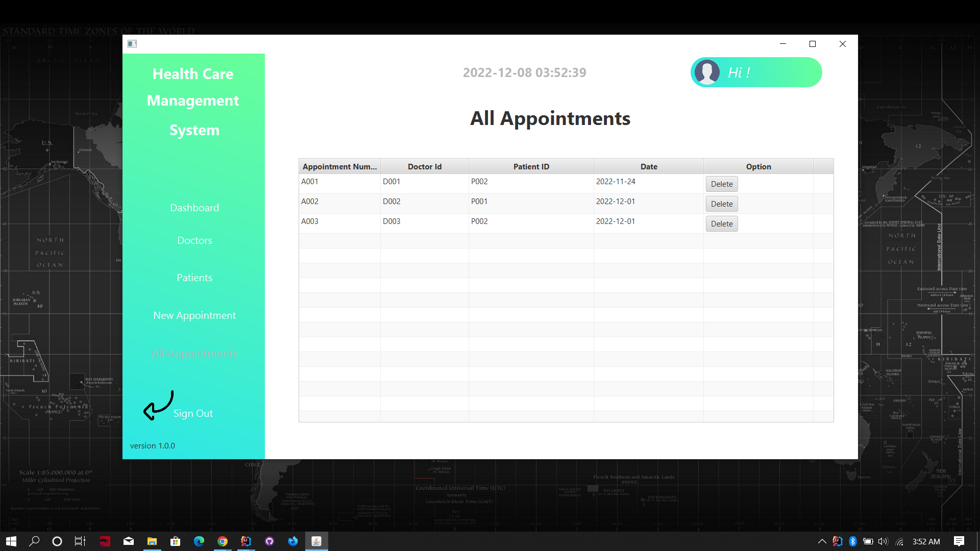Screen dimensions: 980x551
Task: Delete appointment A002
Action: pos(722,204)
